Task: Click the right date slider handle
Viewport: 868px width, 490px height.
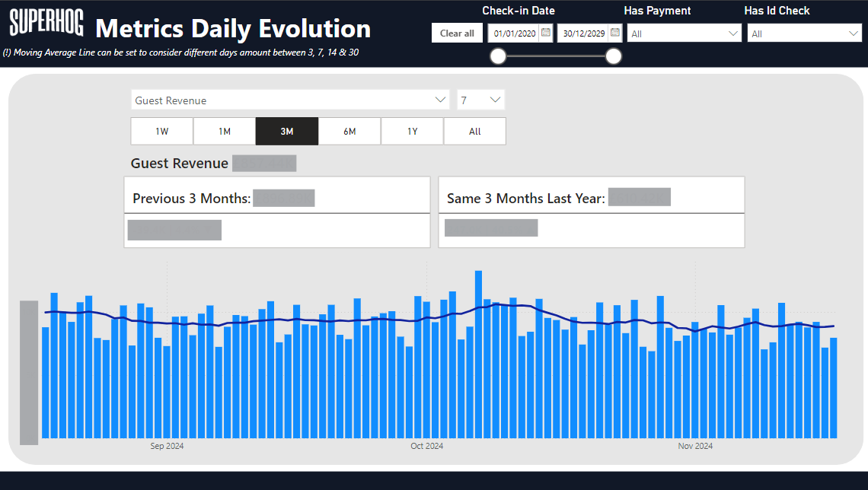Action: [614, 56]
